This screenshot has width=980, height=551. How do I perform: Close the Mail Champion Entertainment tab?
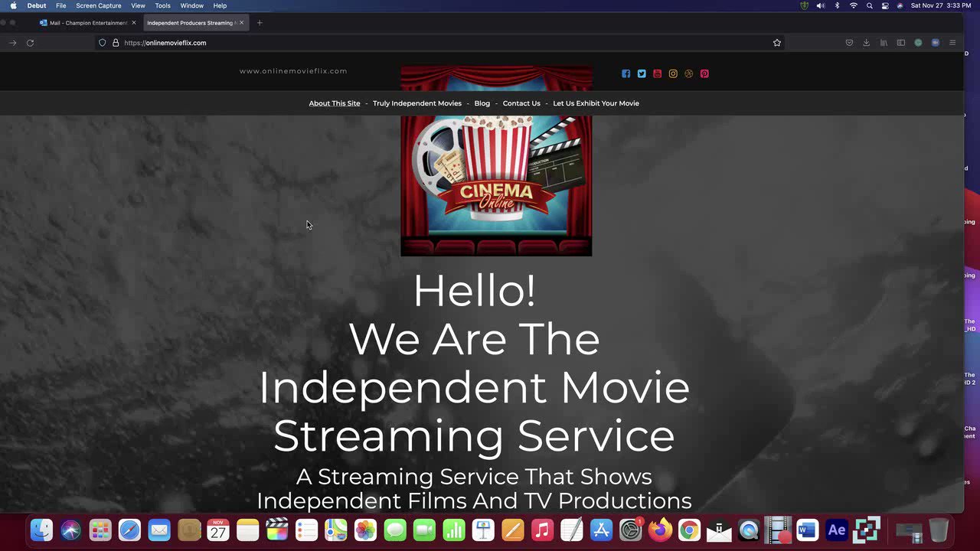coord(133,23)
